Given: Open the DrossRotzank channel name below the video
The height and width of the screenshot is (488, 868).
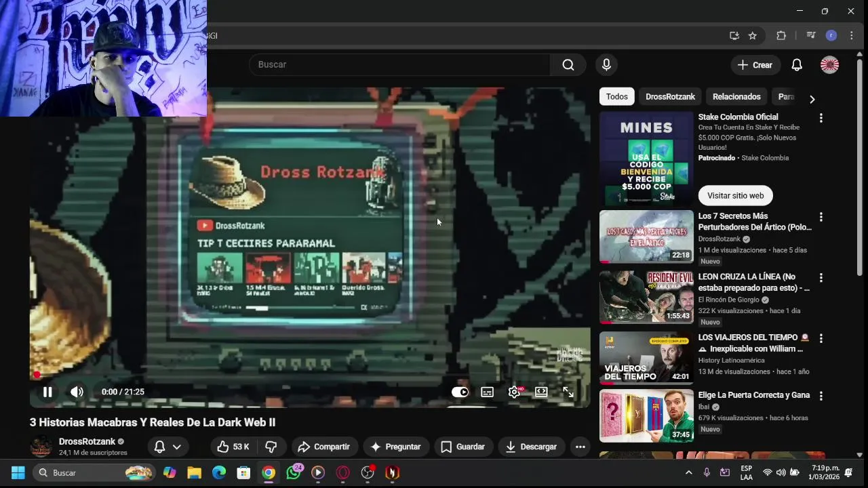Looking at the screenshot, I should pyautogui.click(x=87, y=441).
